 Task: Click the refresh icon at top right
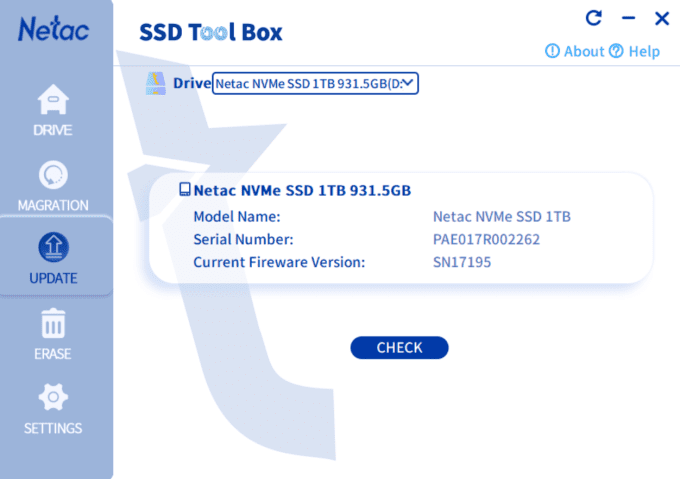tap(593, 18)
